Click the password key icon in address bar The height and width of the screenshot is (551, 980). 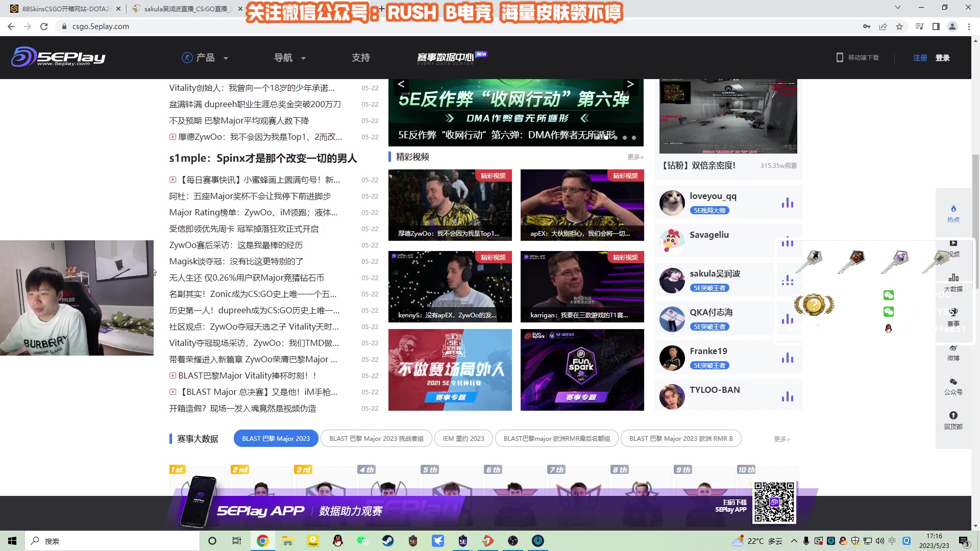(867, 27)
